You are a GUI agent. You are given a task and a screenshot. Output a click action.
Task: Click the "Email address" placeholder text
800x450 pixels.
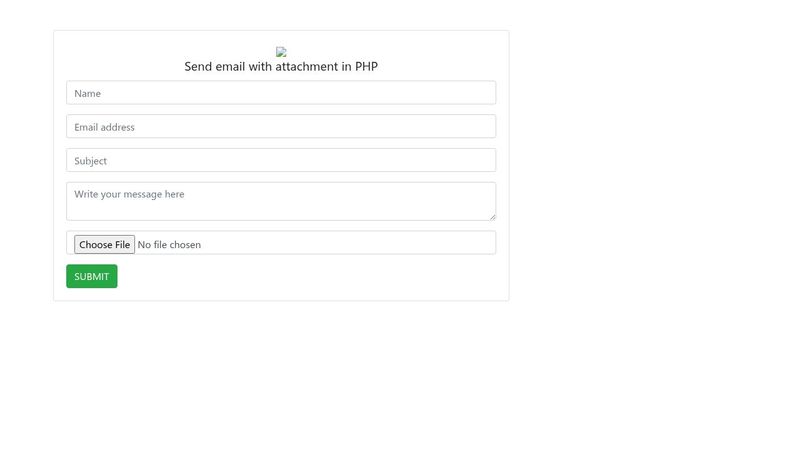point(104,127)
